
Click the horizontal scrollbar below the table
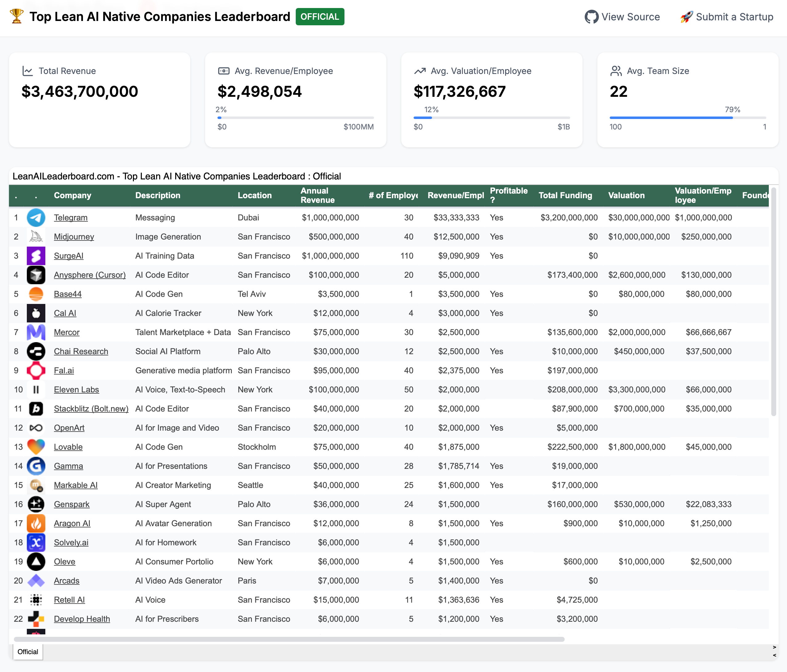(289, 639)
